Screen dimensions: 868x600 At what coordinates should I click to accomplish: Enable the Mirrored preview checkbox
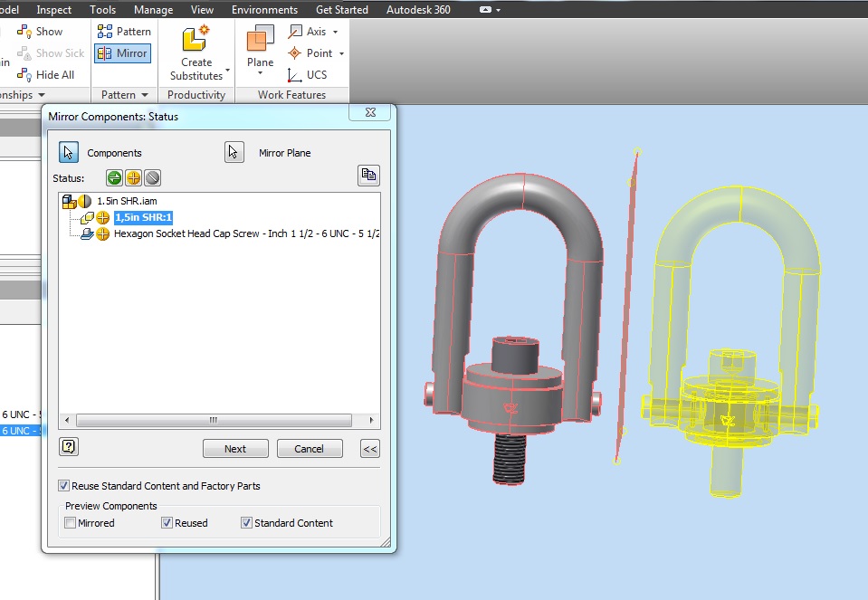(x=70, y=522)
